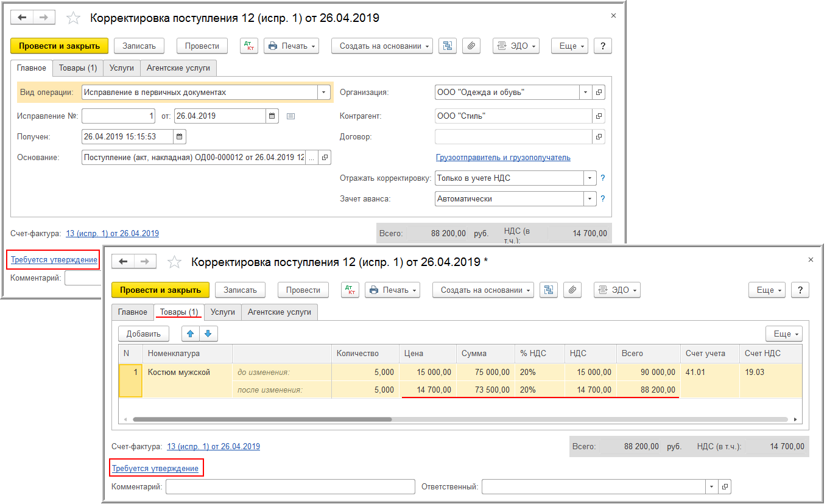This screenshot has width=827, height=504.
Task: Open ЭДО dropdown in front window
Action: point(617,290)
